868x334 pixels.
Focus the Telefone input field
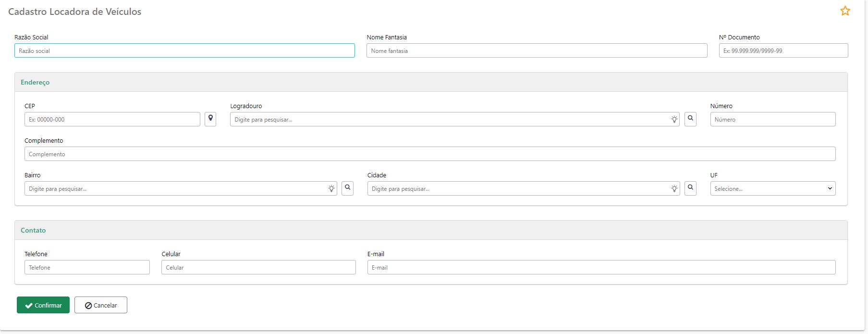click(87, 267)
